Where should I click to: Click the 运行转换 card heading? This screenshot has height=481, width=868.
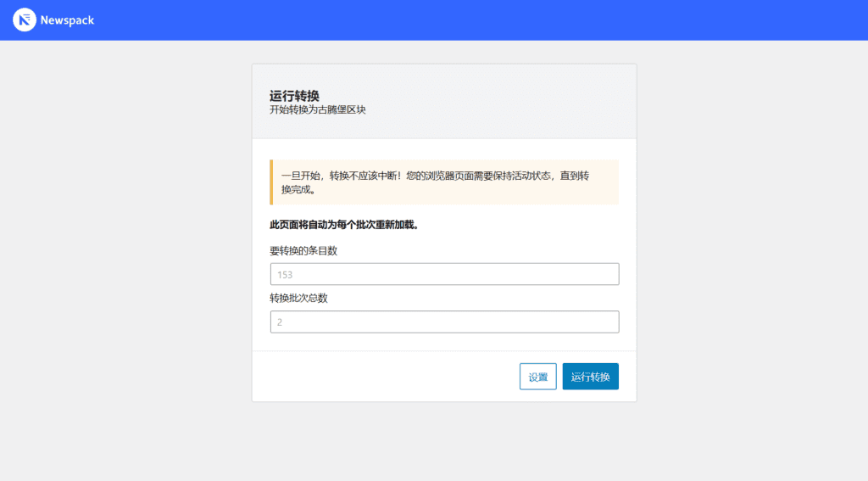(294, 96)
